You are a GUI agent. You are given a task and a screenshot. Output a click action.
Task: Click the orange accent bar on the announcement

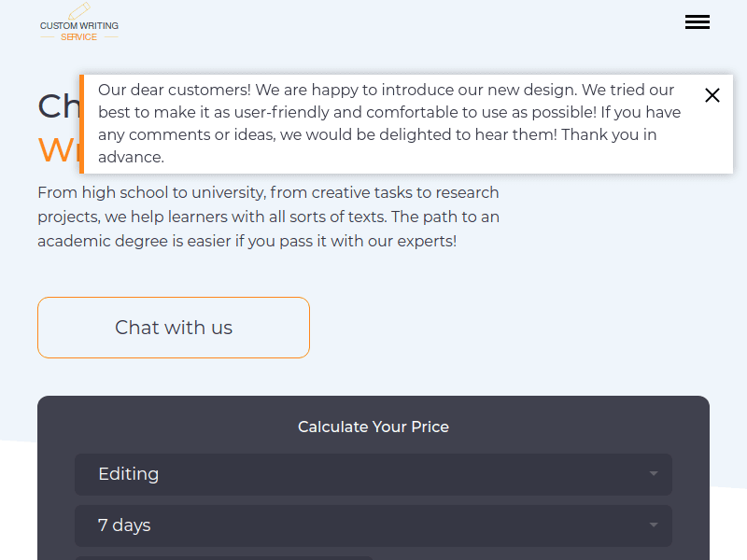[82, 124]
